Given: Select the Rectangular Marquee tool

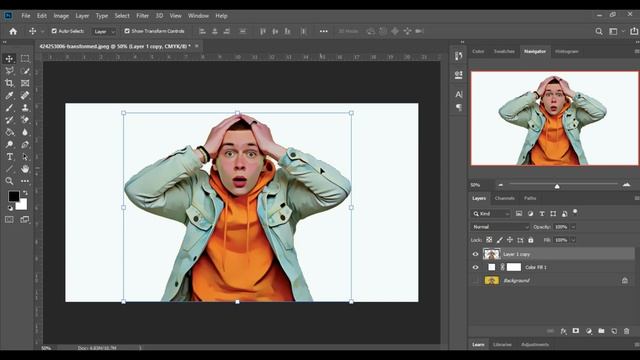Looking at the screenshot, I should 25,59.
